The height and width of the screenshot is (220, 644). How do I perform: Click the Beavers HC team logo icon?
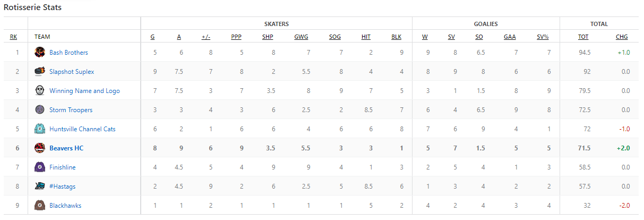tap(39, 148)
